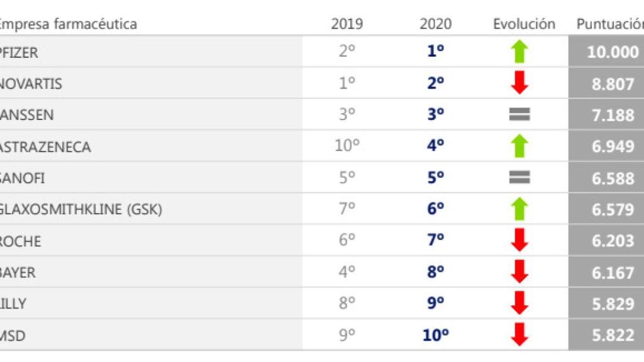644x362 pixels.
Task: Click Novartis score 8.807
Action: tap(613, 84)
